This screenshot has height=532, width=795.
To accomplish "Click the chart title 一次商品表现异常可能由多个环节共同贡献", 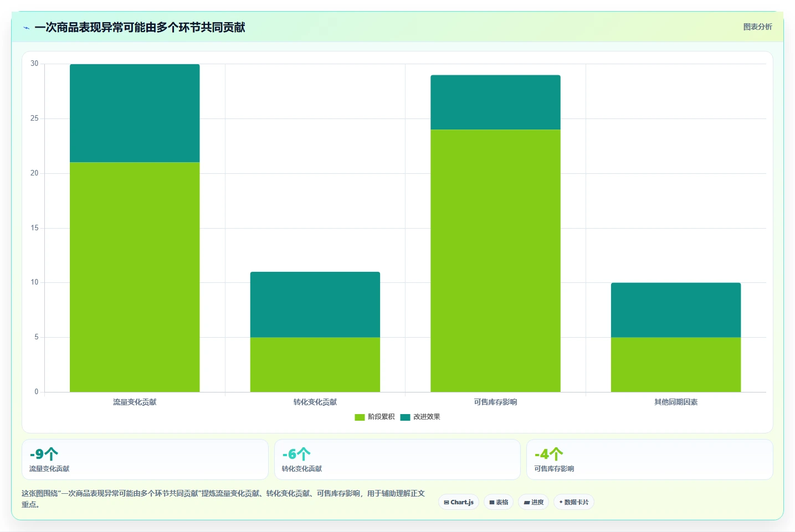I will (140, 27).
